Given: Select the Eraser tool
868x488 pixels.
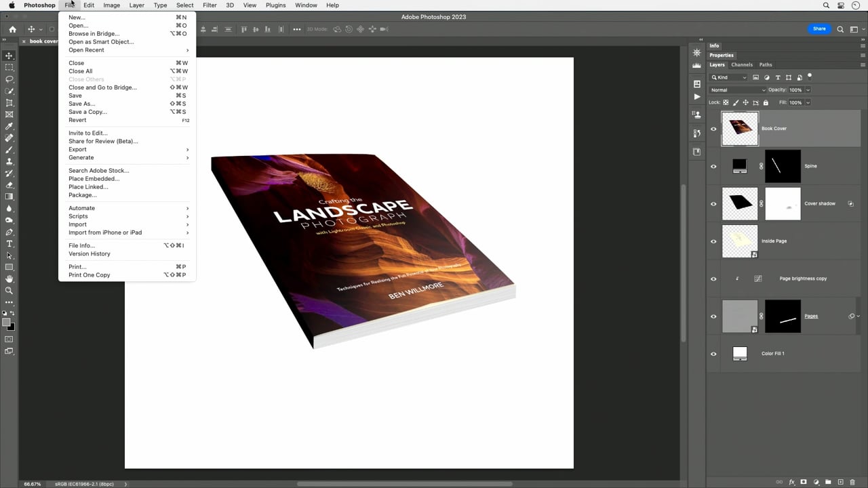Looking at the screenshot, I should [9, 185].
